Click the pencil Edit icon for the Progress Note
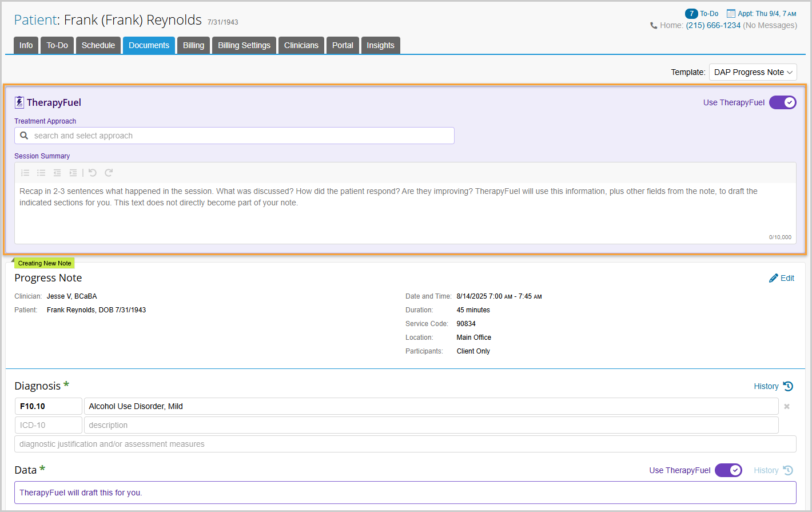This screenshot has height=512, width=812. point(774,278)
